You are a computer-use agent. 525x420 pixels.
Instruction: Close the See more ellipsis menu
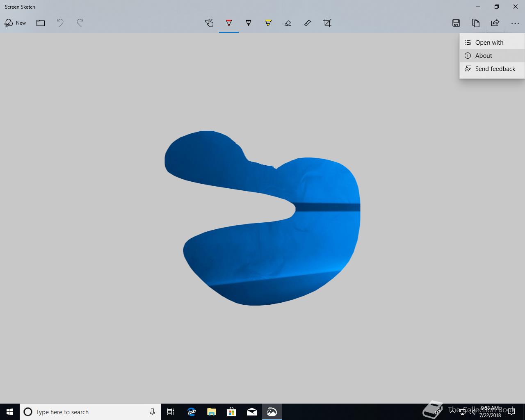tap(515, 23)
